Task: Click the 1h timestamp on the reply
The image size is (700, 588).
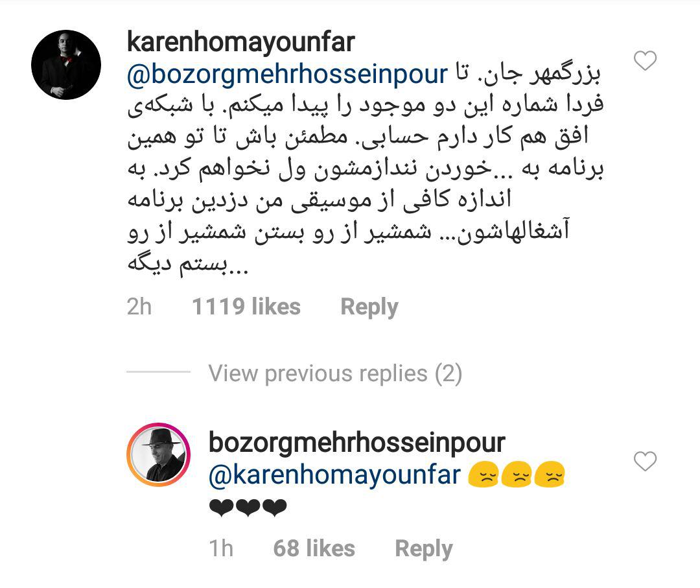Action: (221, 548)
